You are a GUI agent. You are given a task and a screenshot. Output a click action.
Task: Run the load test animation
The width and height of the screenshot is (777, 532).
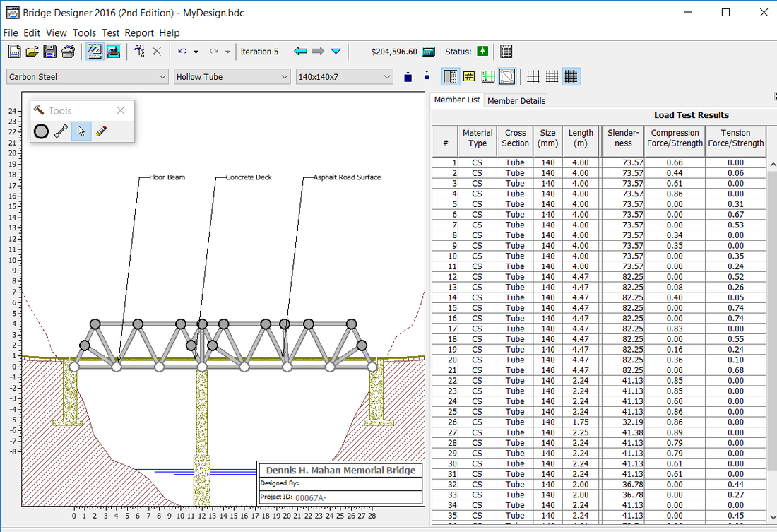[x=114, y=51]
